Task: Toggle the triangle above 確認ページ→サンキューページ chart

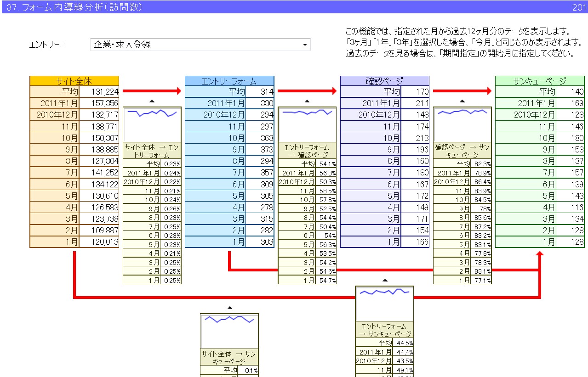Action: 462,101
